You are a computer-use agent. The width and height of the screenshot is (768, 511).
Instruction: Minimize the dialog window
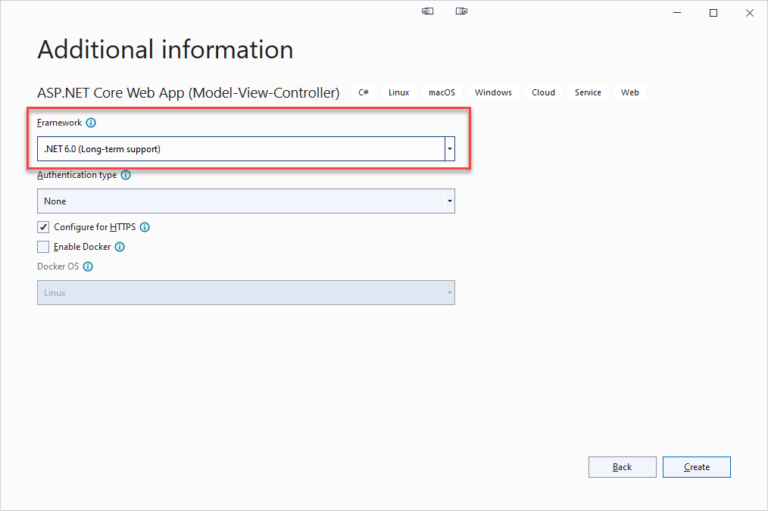677,13
